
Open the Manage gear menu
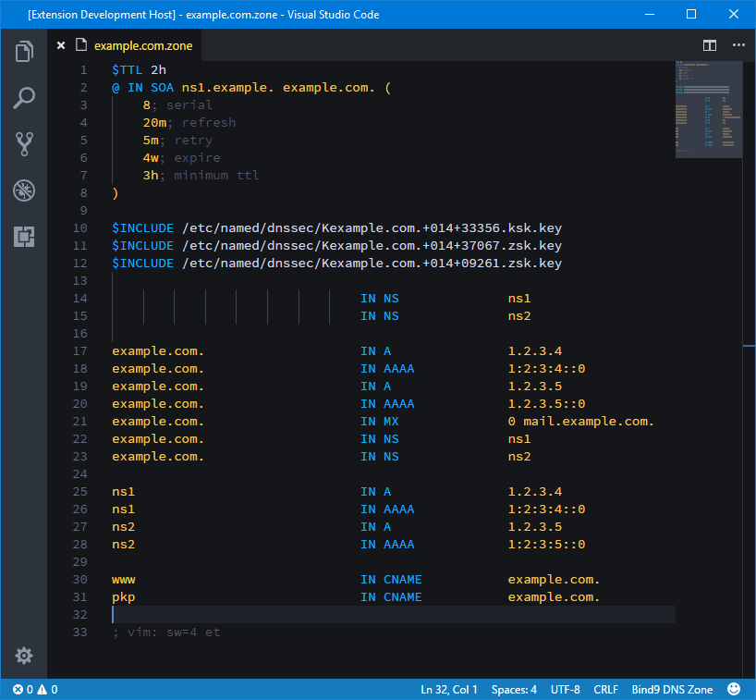coord(23,656)
